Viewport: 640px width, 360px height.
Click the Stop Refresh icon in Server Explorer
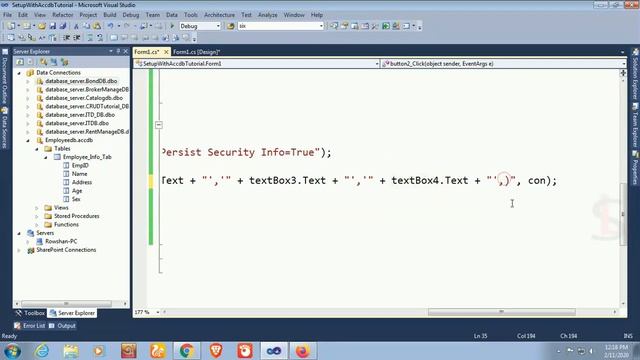pos(31,62)
